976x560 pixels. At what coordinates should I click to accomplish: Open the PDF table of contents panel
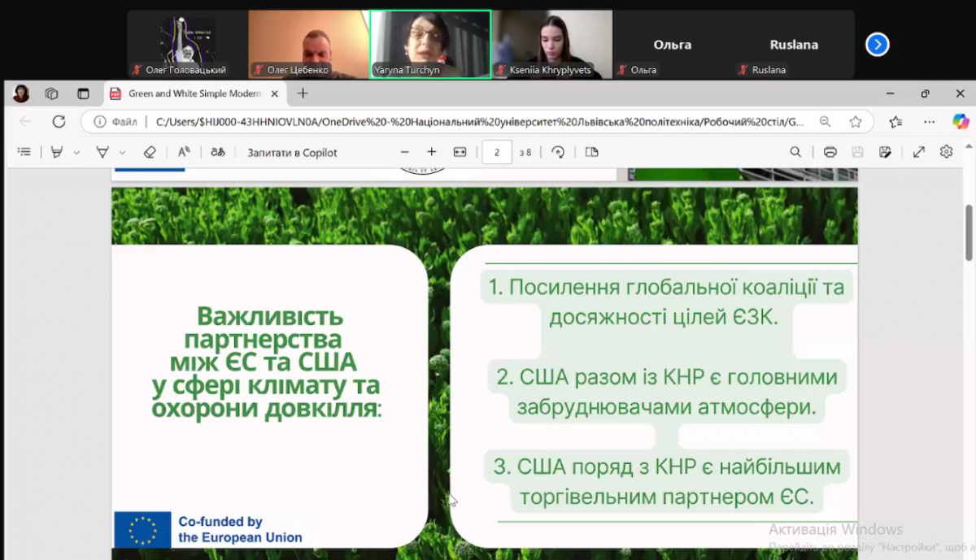pos(24,151)
